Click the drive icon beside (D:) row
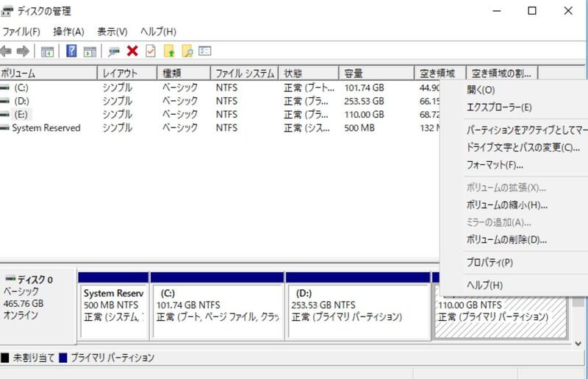The height and width of the screenshot is (379, 588). [x=4, y=101]
